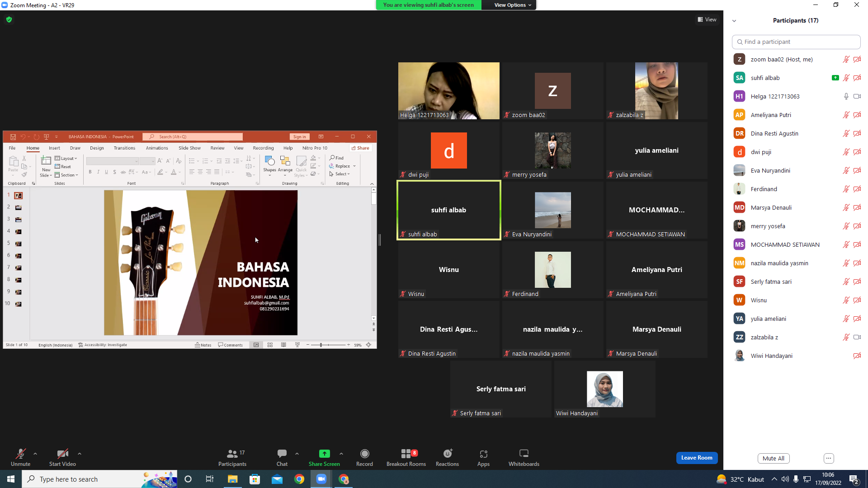The height and width of the screenshot is (488, 868).
Task: Toggle video icon for Wiwi Handayani in list
Action: (857, 356)
